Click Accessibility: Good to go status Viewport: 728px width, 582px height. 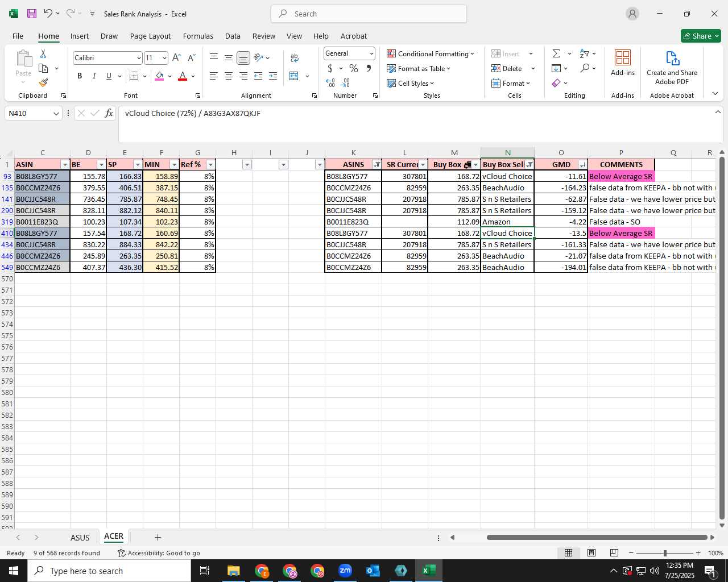tap(159, 553)
